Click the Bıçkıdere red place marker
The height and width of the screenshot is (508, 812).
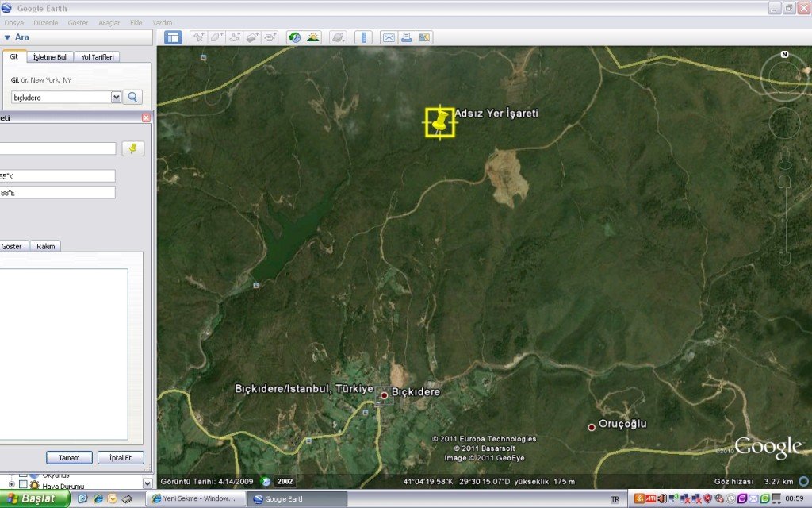pos(385,395)
